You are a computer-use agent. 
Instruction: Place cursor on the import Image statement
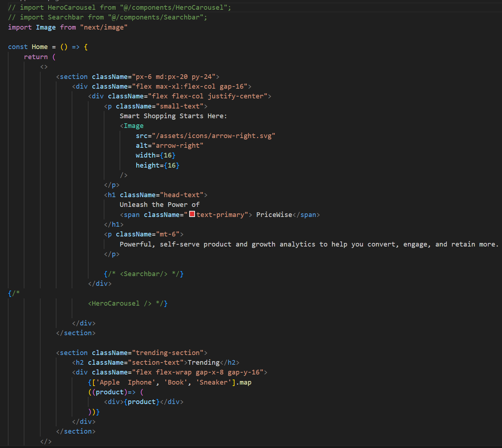(x=45, y=27)
